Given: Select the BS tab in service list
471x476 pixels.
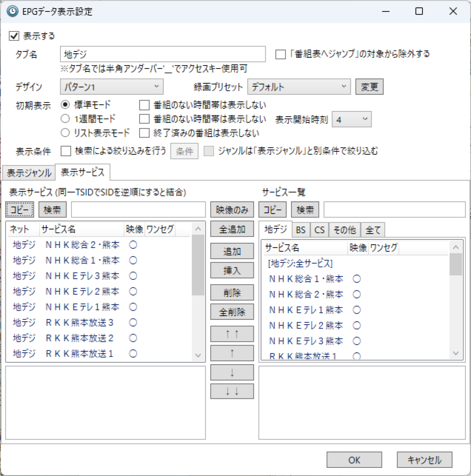Looking at the screenshot, I should [x=301, y=230].
